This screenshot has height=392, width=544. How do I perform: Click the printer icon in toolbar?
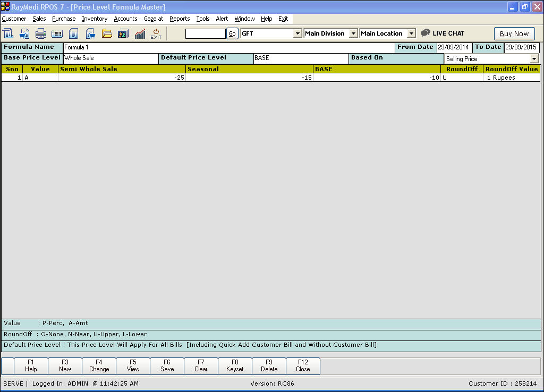[x=41, y=33]
